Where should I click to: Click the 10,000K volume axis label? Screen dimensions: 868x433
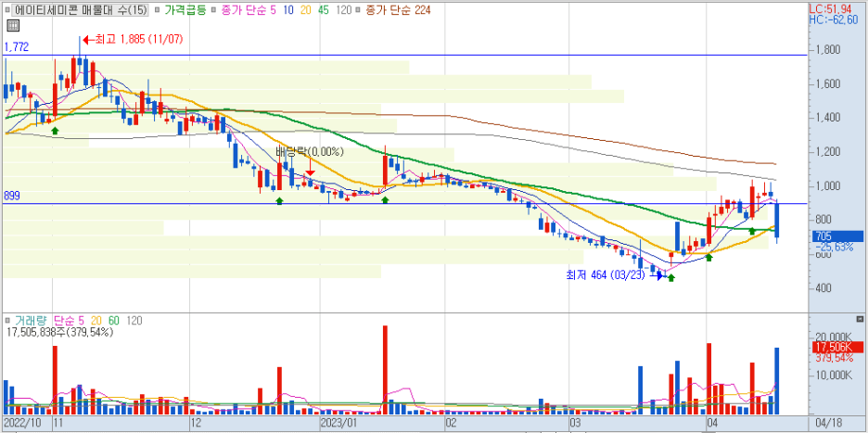click(835, 376)
